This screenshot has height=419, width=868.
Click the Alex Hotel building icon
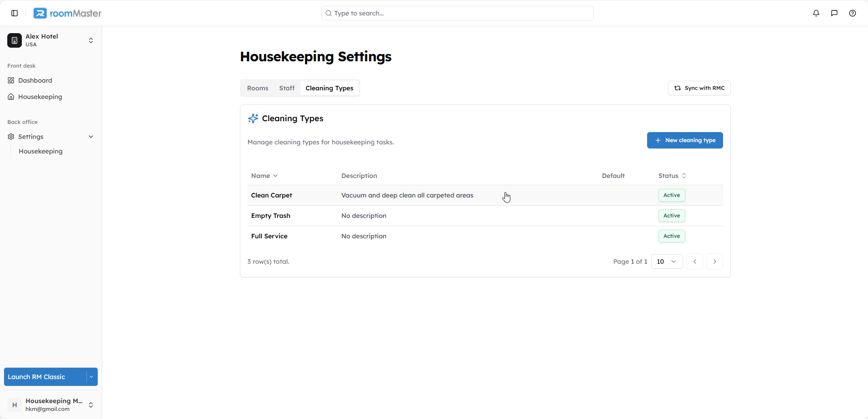coord(15,40)
